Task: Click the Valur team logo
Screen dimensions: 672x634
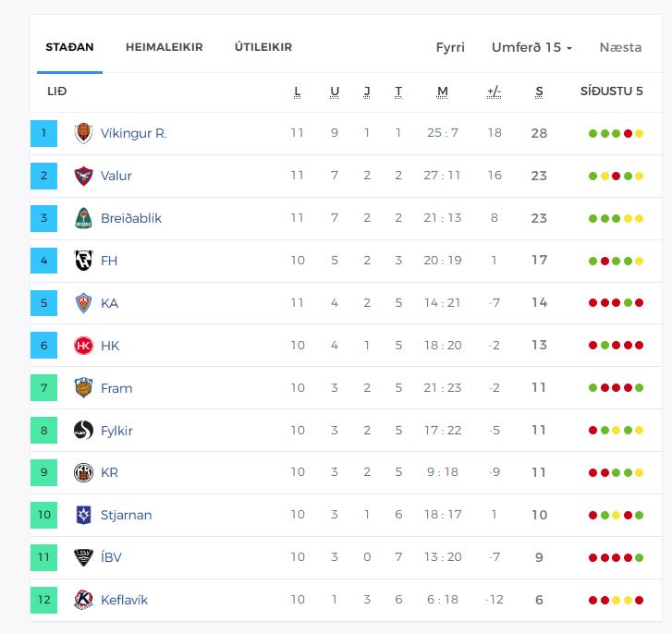Action: (84, 176)
